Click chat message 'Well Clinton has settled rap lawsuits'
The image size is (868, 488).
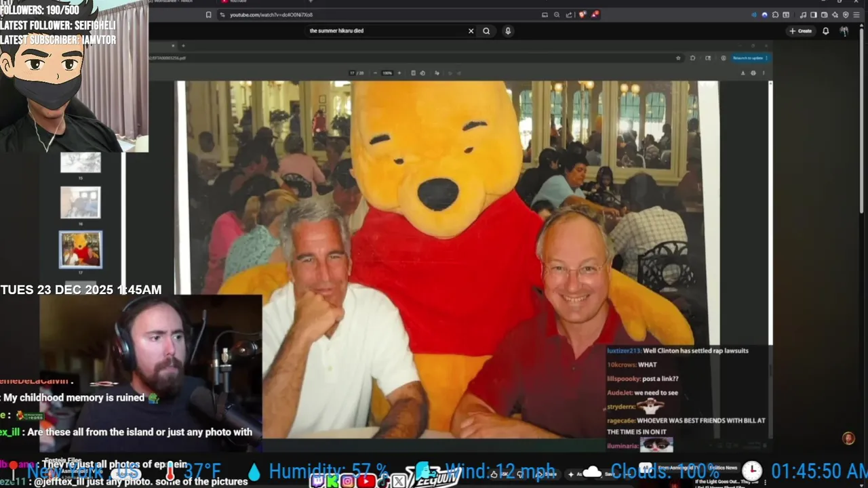pyautogui.click(x=695, y=350)
